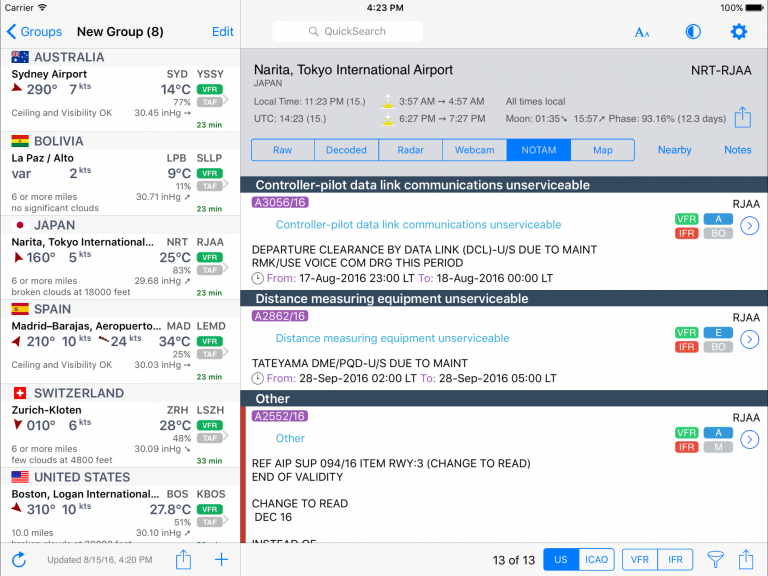Expand NOTAM A2862/16 details arrow

(x=749, y=339)
